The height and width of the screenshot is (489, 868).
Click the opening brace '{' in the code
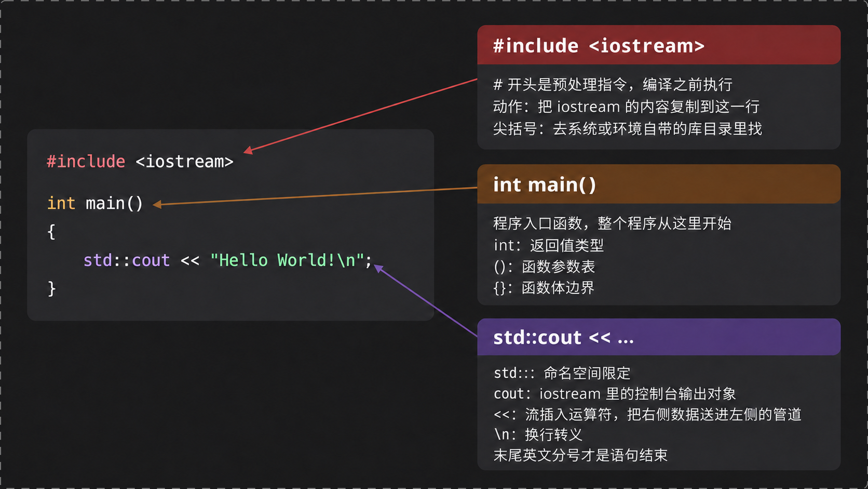click(51, 232)
